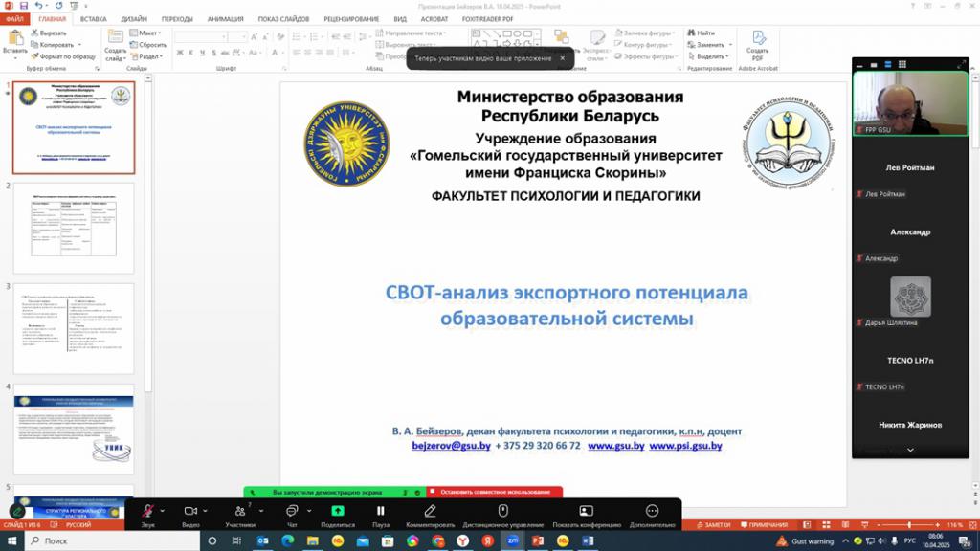Click the taskbar search box Поиск
Screen dimensions: 980x551
pyautogui.click(x=113, y=540)
